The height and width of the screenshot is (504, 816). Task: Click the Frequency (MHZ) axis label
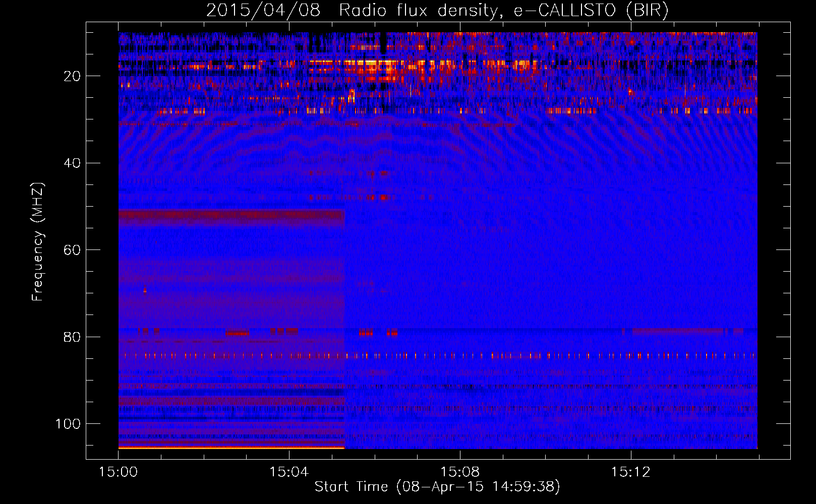(x=38, y=242)
